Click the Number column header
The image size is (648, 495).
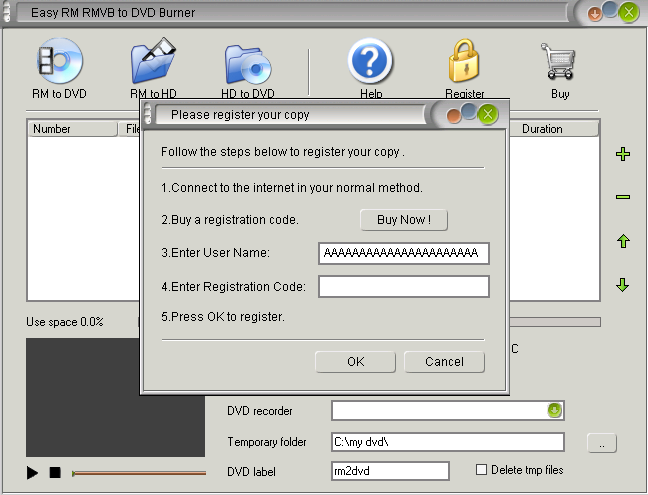72,129
